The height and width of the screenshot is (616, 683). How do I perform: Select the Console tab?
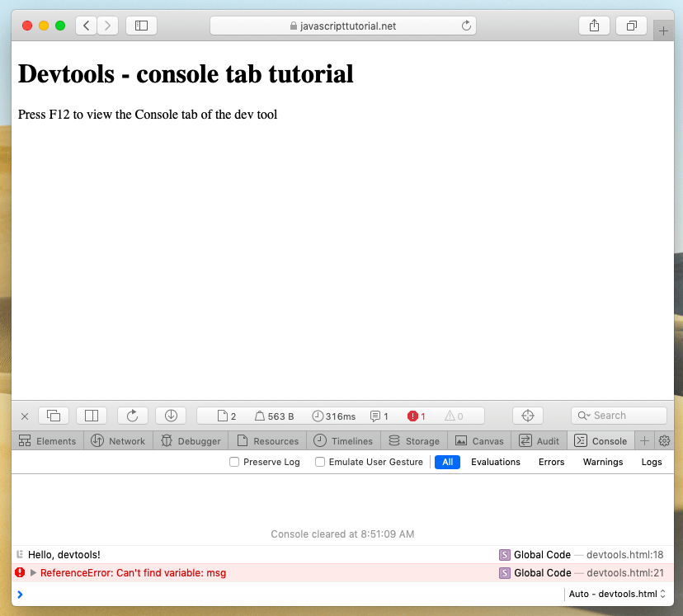pos(601,441)
